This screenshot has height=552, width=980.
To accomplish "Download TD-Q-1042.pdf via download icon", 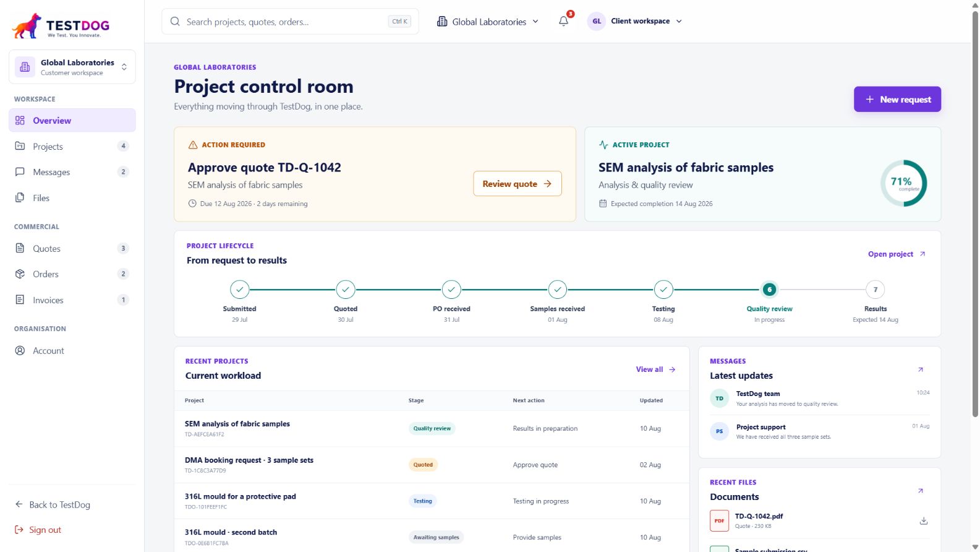I will click(923, 520).
